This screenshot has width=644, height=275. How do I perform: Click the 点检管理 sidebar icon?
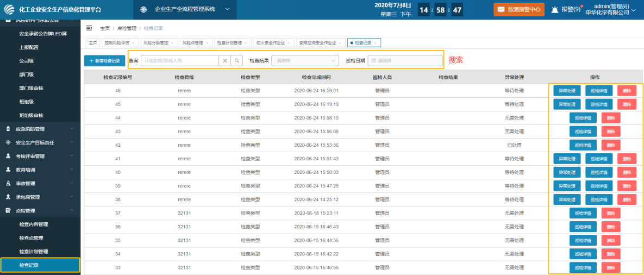click(8, 210)
